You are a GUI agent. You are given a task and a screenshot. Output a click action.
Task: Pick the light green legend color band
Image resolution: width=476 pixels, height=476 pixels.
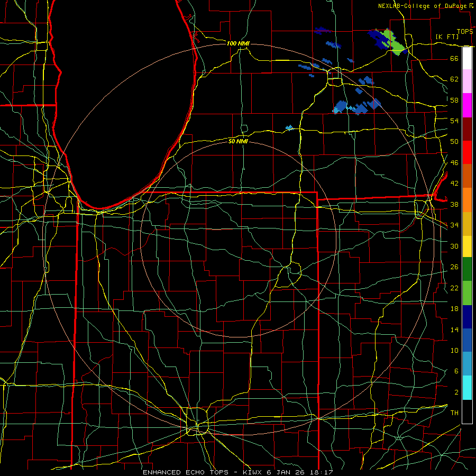467,293
